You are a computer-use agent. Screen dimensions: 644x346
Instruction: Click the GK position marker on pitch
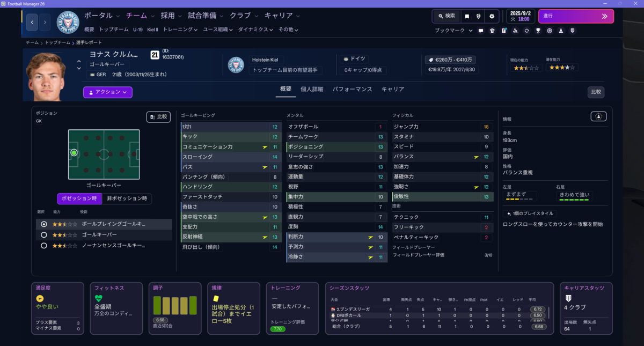[x=74, y=153]
